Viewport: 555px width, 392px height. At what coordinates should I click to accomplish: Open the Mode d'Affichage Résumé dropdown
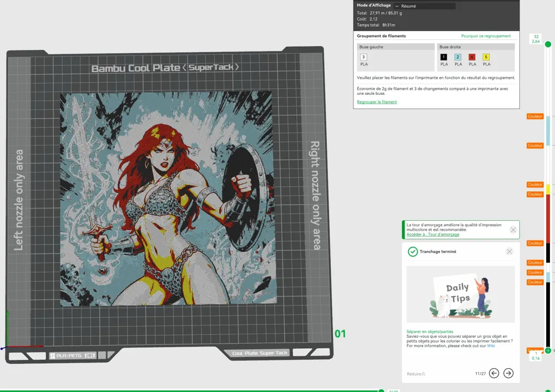point(425,6)
